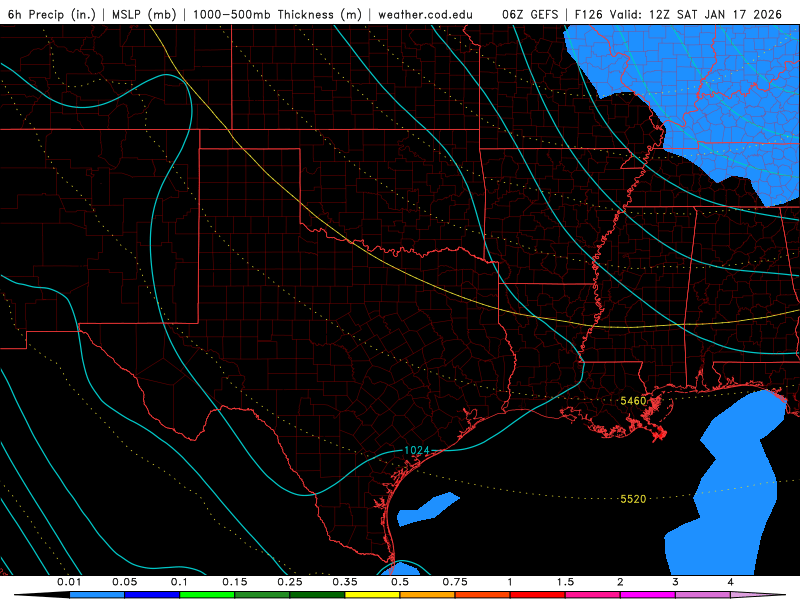Click the dark orange 0.75 legend swatch
800x600 pixels.
point(483,595)
